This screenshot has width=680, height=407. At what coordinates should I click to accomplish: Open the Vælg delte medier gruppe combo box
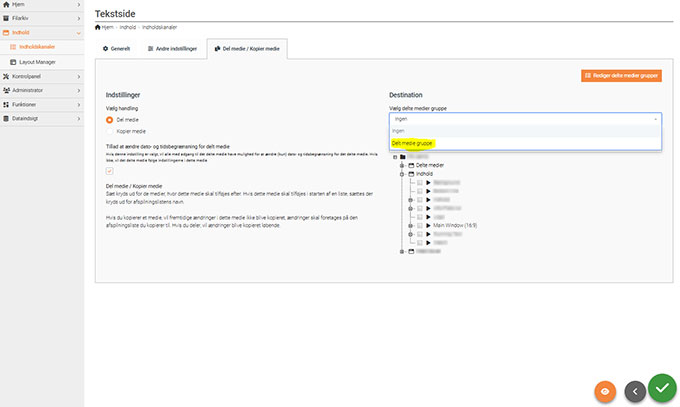525,119
